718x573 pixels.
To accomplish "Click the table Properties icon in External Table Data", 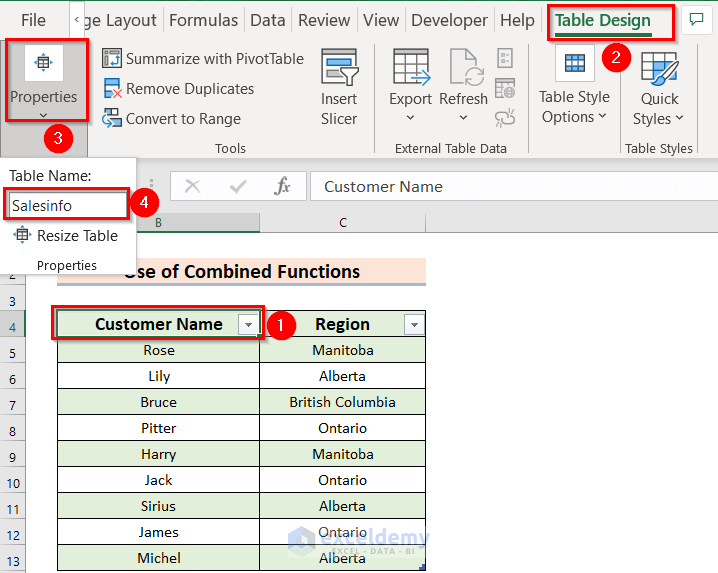I will (x=505, y=58).
